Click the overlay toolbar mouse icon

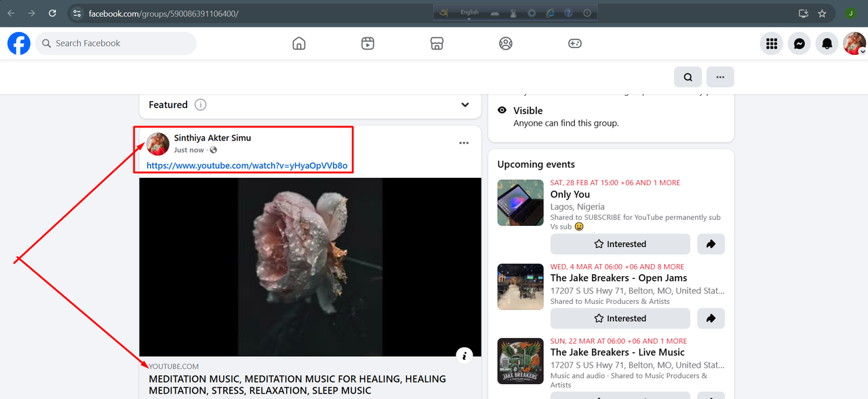point(513,13)
